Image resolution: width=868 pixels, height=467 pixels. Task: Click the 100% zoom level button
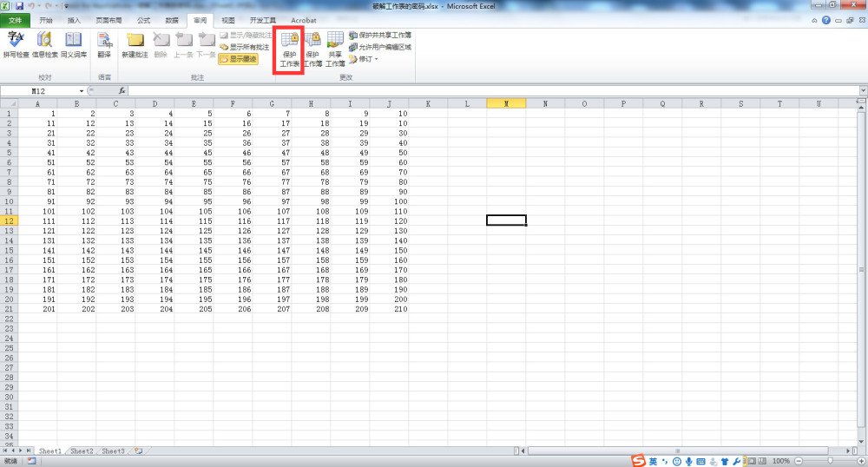tap(781, 461)
